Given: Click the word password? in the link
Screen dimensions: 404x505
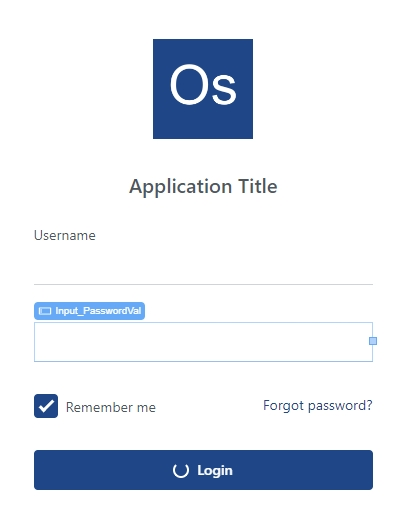Looking at the screenshot, I should click(x=340, y=406).
